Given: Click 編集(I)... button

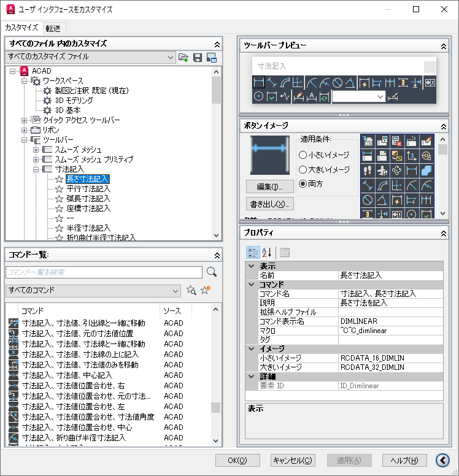Looking at the screenshot, I should click(270, 186).
